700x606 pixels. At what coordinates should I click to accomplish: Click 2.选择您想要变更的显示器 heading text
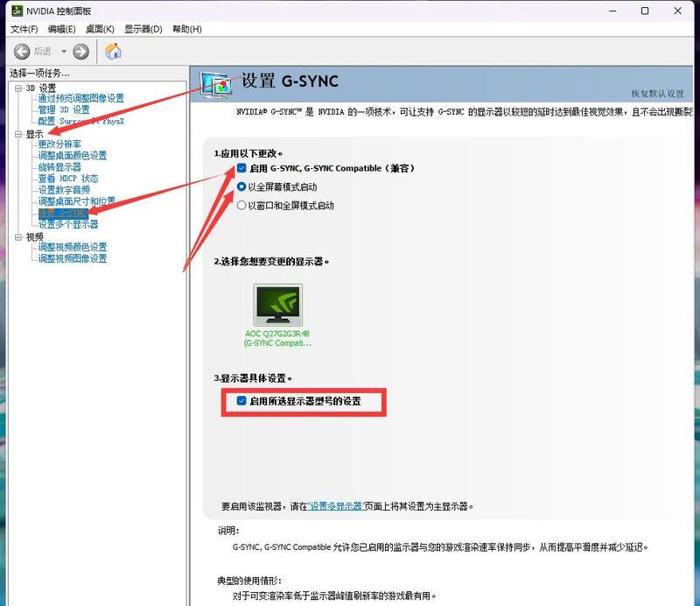point(271,262)
